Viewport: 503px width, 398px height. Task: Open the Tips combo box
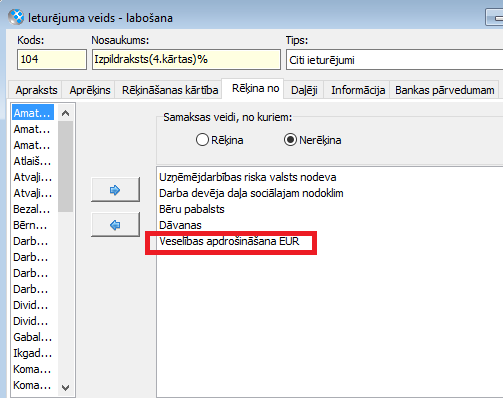coord(394,60)
